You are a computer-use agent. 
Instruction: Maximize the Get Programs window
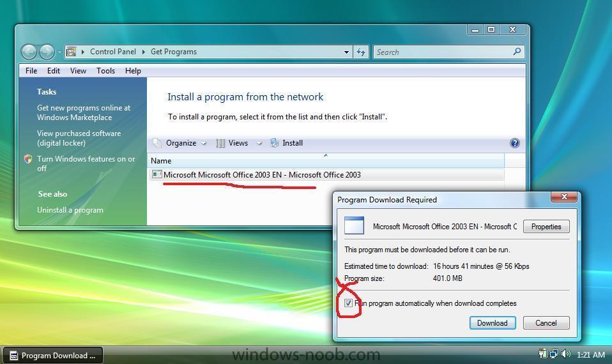[x=491, y=29]
